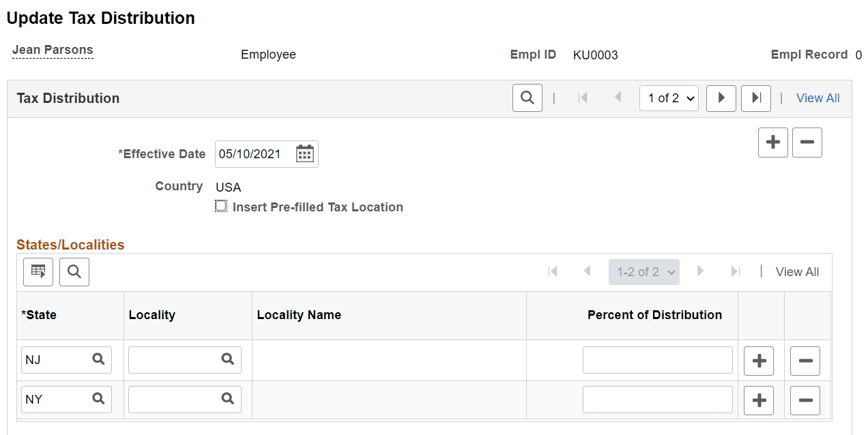868x435 pixels.
Task: Open the States/Localities grid action menu icon
Action: click(38, 272)
